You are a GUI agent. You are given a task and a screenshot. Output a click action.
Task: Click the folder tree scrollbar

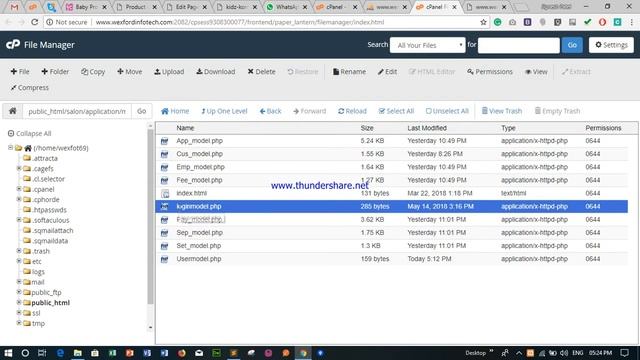(x=150, y=216)
